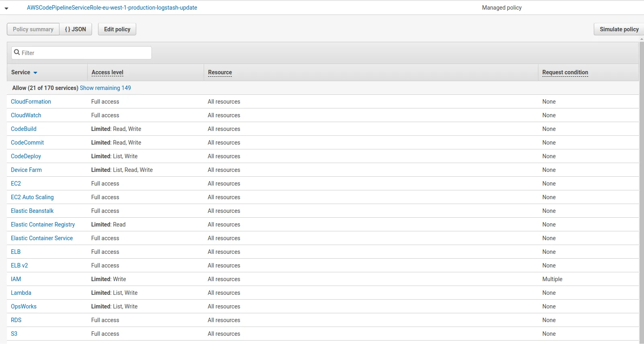Open the CodeCommit service link
This screenshot has height=345, width=644.
click(27, 143)
